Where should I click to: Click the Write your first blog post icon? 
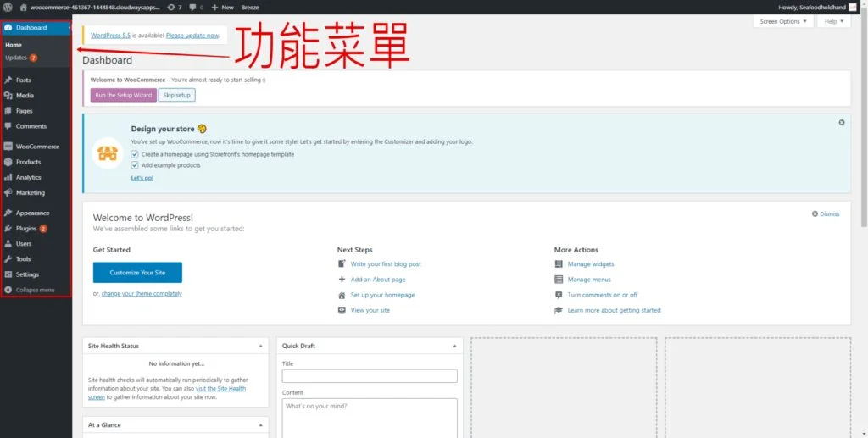coord(342,263)
